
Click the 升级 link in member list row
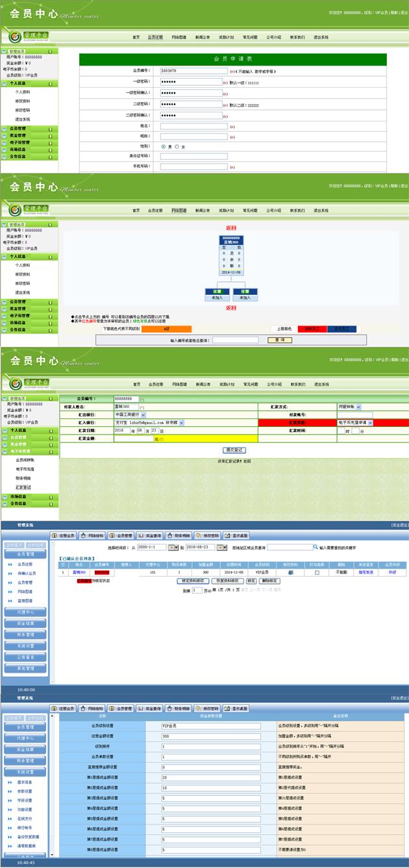392,572
